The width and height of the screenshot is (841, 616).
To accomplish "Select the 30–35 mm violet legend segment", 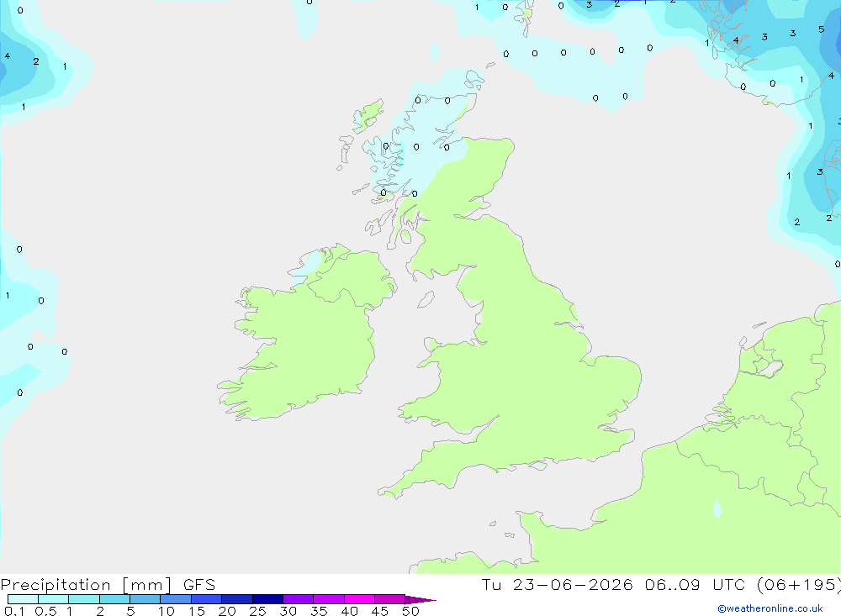I will point(299,599).
